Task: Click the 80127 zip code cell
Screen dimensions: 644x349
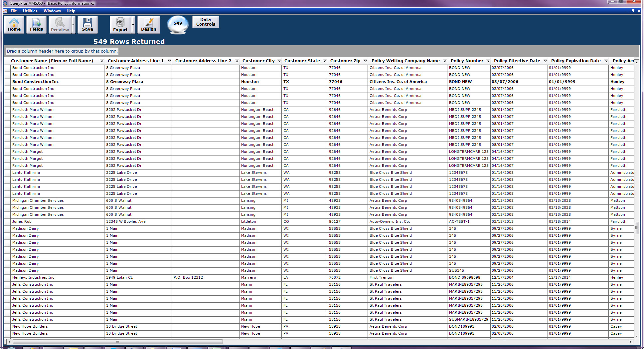Action: pyautogui.click(x=347, y=221)
